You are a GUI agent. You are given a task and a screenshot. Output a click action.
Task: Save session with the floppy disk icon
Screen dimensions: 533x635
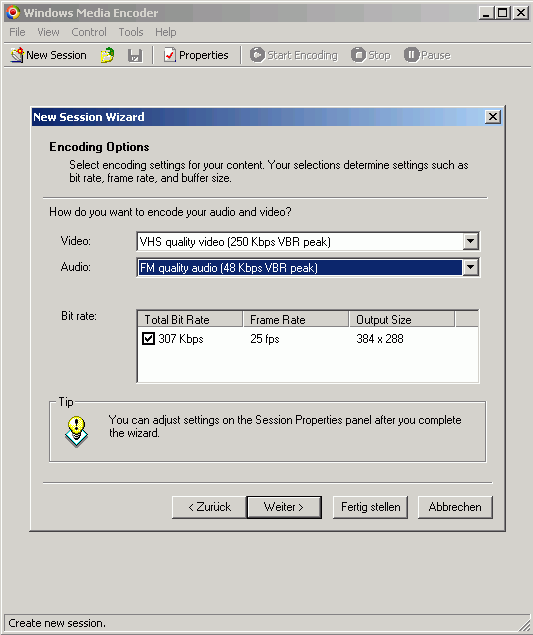pyautogui.click(x=135, y=55)
